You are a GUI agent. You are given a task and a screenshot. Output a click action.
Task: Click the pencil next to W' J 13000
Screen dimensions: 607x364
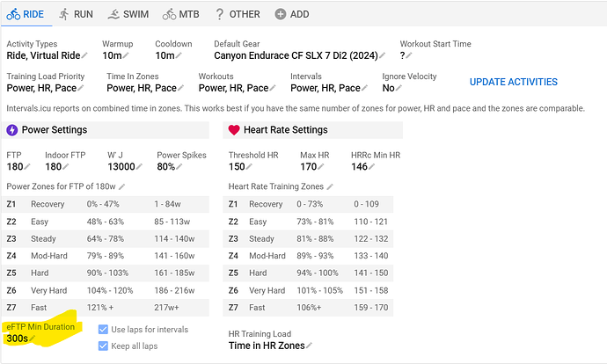tap(139, 167)
